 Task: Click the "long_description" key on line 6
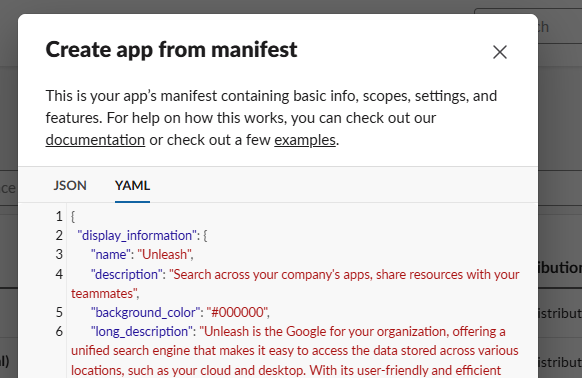coord(142,332)
